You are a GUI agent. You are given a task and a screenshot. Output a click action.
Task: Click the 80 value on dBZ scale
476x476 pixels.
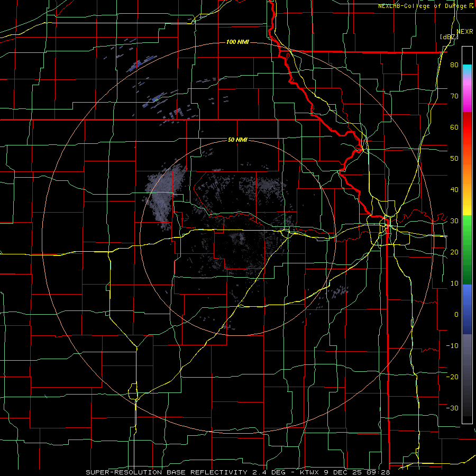pos(454,65)
